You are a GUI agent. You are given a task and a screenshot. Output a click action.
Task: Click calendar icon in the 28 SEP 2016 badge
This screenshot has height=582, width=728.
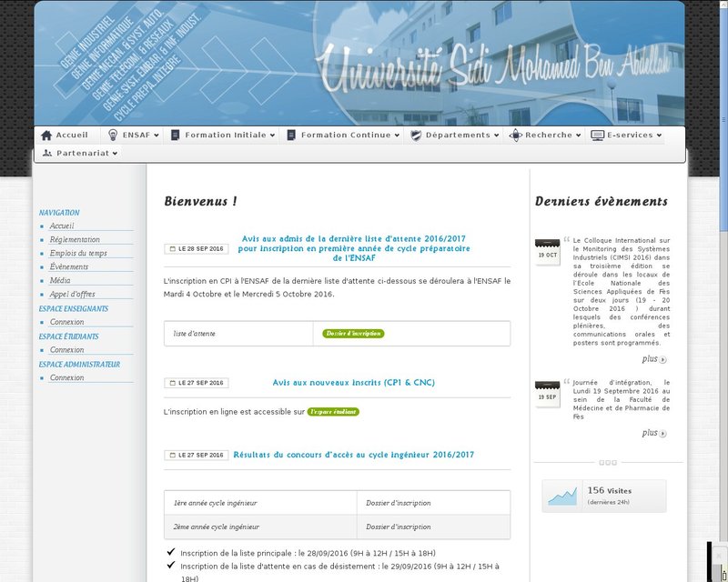tap(172, 249)
